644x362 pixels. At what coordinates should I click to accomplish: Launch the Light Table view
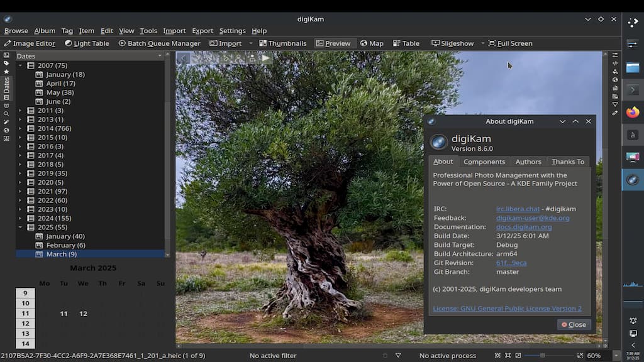click(x=87, y=43)
